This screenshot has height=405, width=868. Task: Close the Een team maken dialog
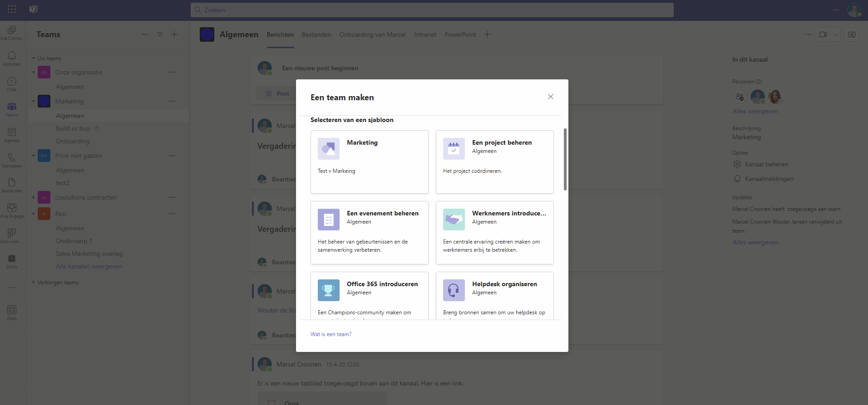pyautogui.click(x=551, y=97)
